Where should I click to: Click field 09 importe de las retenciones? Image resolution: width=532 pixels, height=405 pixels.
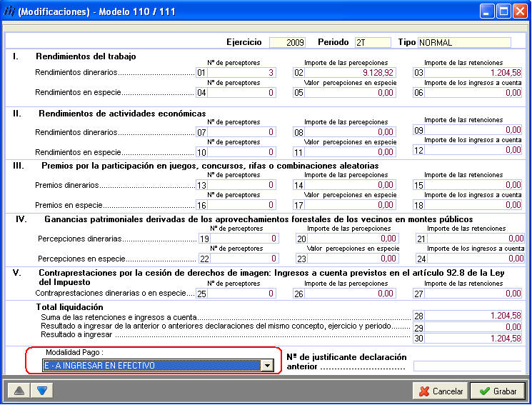click(x=473, y=130)
